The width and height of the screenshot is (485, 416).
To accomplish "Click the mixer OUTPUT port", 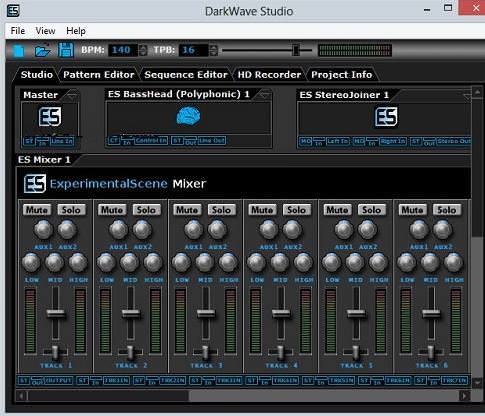I will [58, 380].
